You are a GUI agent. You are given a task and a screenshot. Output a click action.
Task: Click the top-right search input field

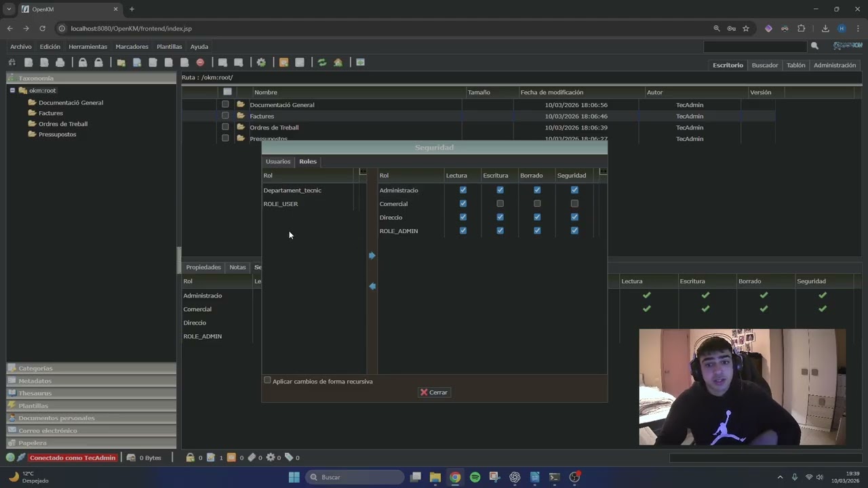pyautogui.click(x=755, y=46)
